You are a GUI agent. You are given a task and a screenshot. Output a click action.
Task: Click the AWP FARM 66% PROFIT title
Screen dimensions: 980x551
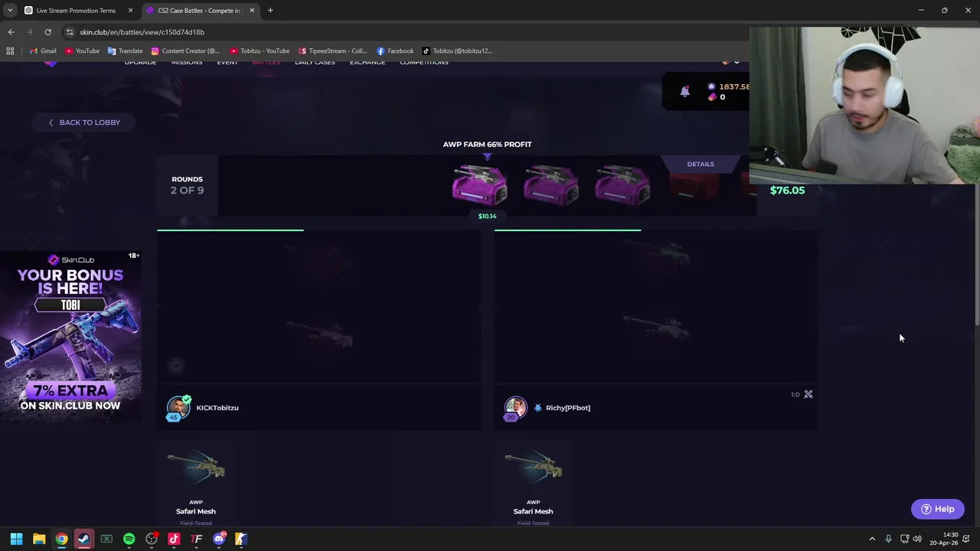487,144
